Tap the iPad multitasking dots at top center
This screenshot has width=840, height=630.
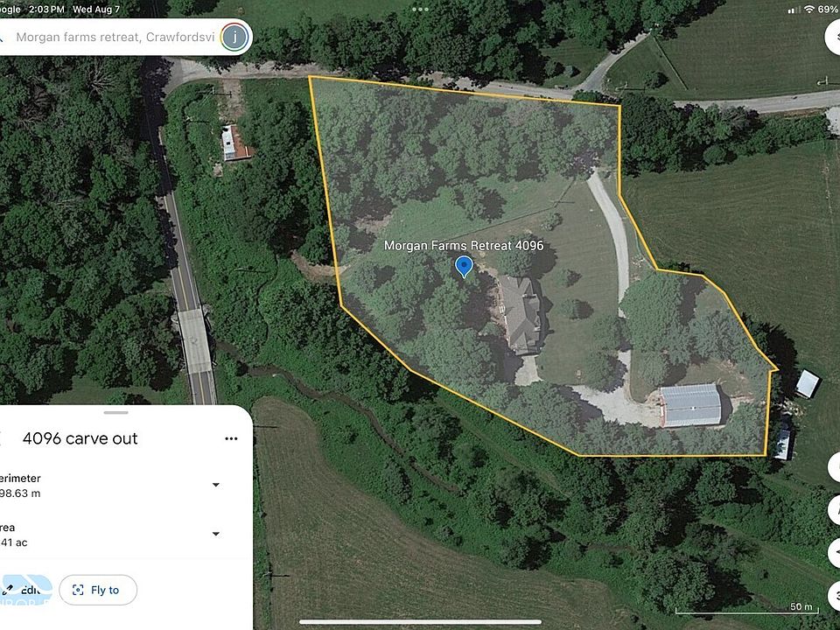[x=421, y=9]
